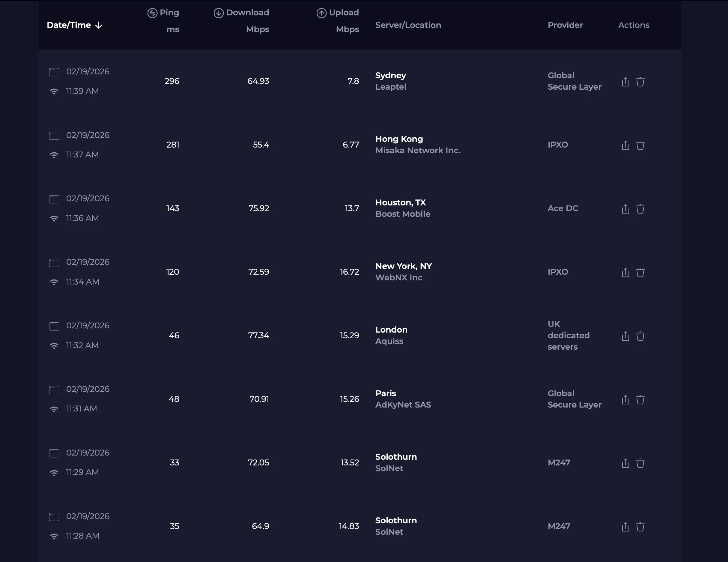Delete the 11:29 AM Solothurn result

pos(640,463)
